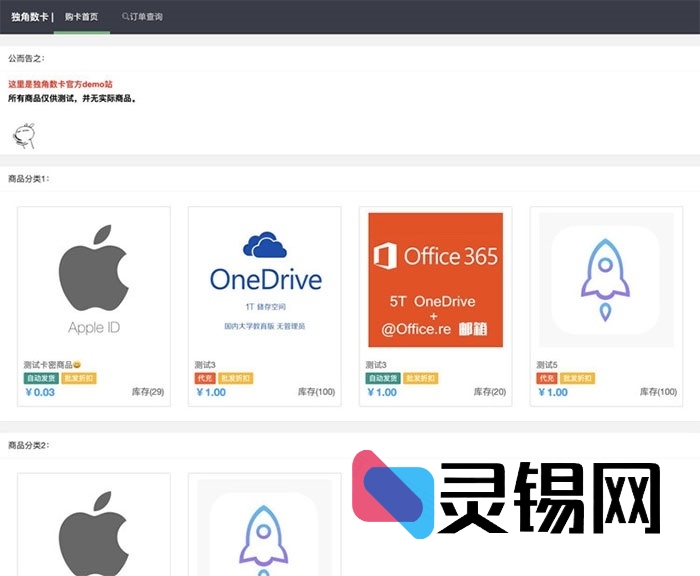Click the emoji icon after 测试卡密商品
The height and width of the screenshot is (576, 700).
(77, 365)
